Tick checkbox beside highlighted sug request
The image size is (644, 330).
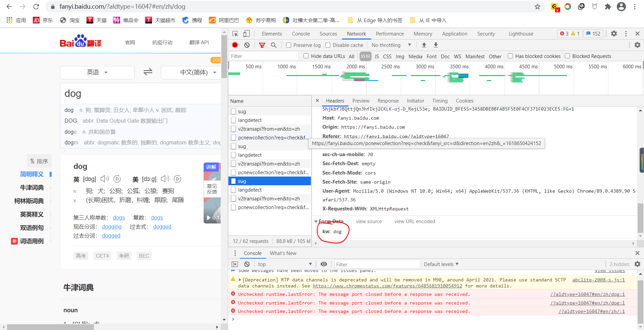point(233,181)
